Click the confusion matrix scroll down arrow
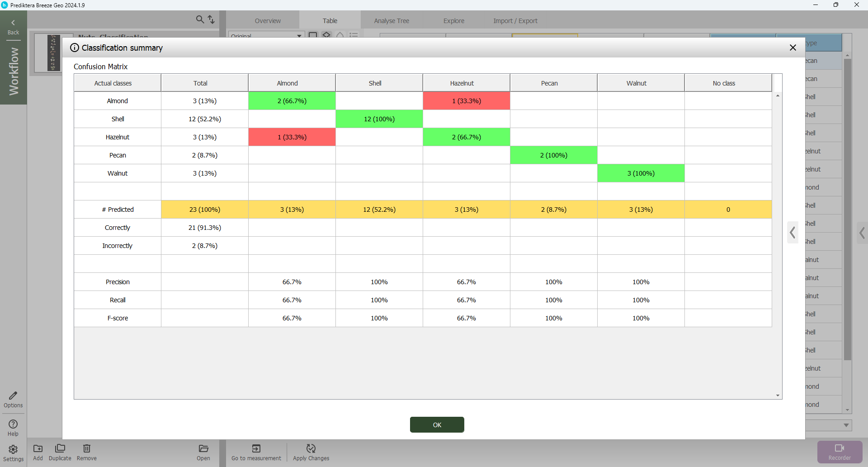 [778, 396]
